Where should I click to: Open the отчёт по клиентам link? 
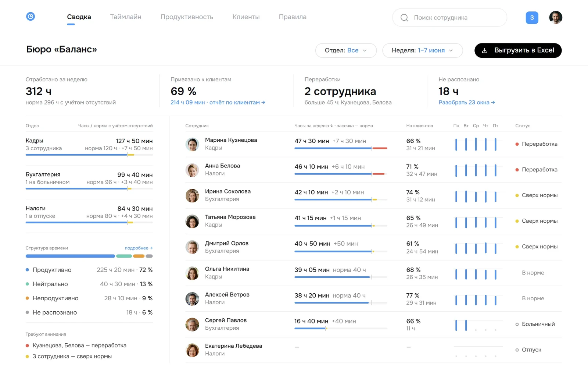(x=237, y=102)
